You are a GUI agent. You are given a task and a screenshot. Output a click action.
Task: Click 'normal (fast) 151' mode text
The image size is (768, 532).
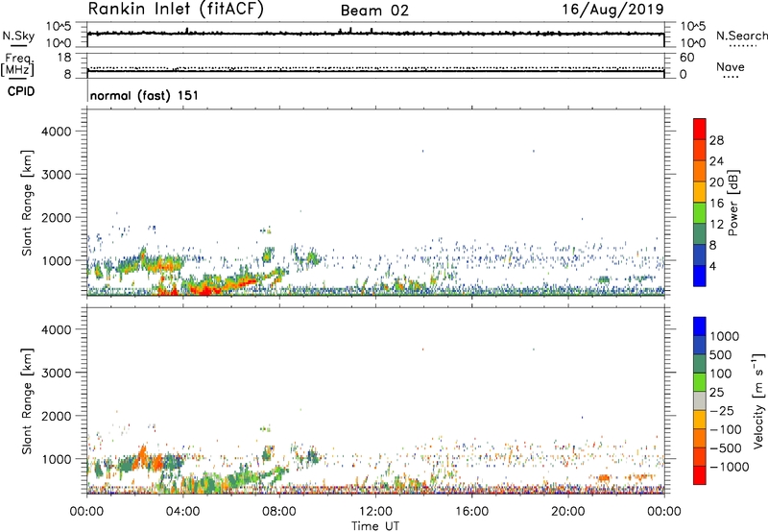point(144,95)
